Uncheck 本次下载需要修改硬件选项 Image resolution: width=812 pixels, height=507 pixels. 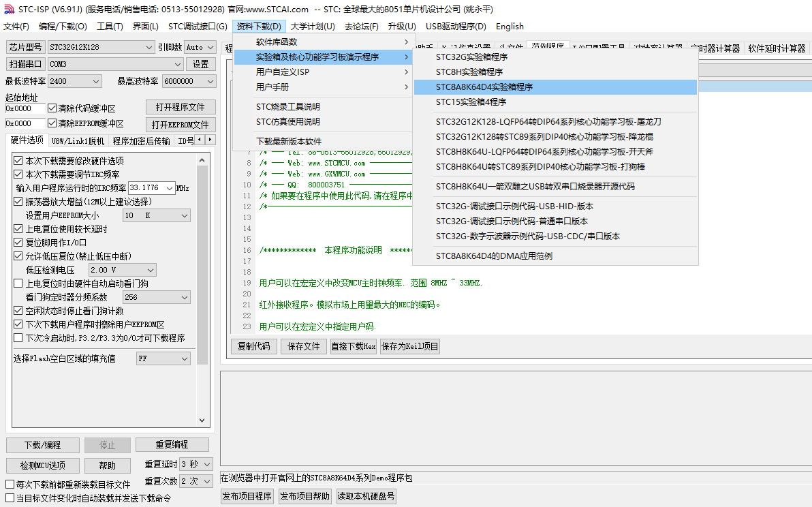click(18, 161)
